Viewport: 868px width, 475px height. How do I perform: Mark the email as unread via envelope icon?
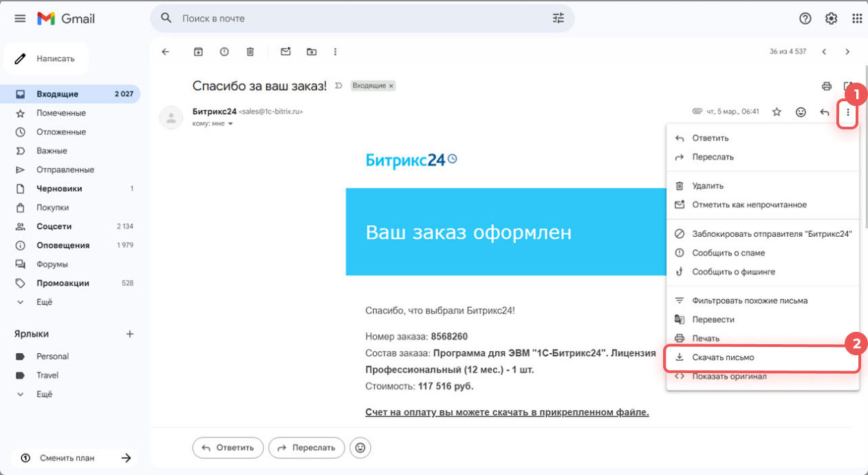point(285,52)
